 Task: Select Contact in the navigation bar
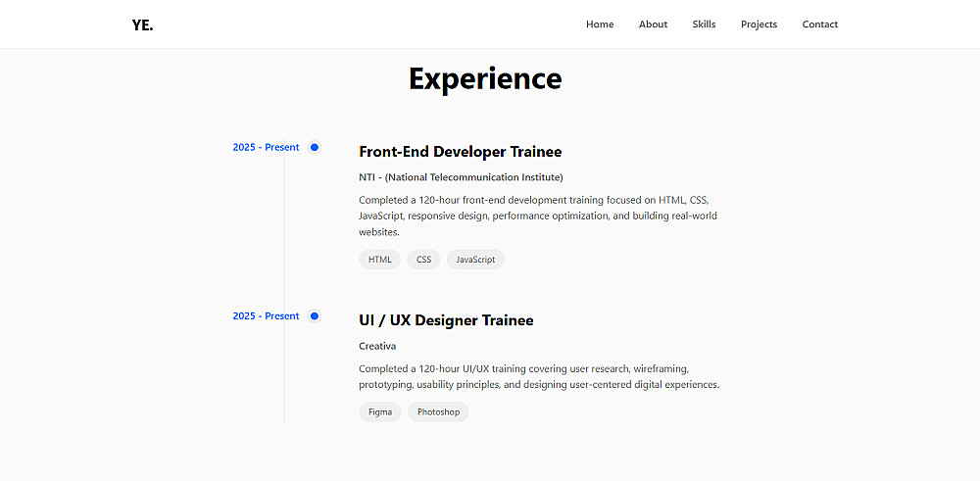click(819, 24)
